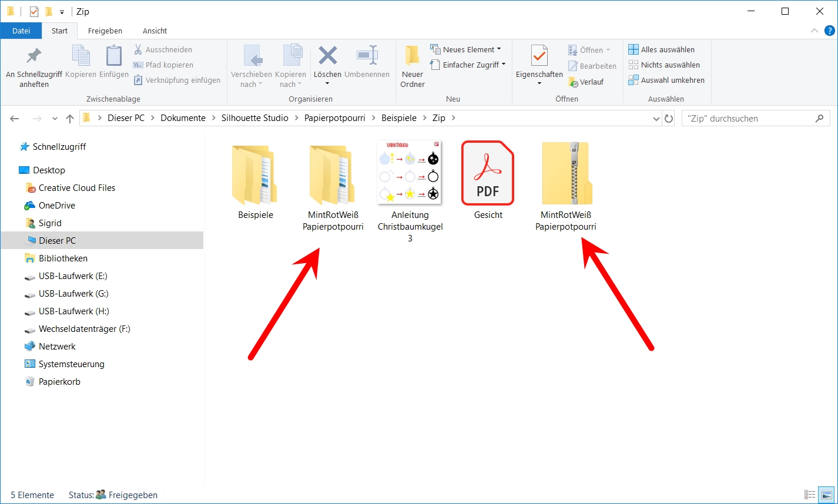Select the Beispiele folder
The image size is (838, 504).
256,181
